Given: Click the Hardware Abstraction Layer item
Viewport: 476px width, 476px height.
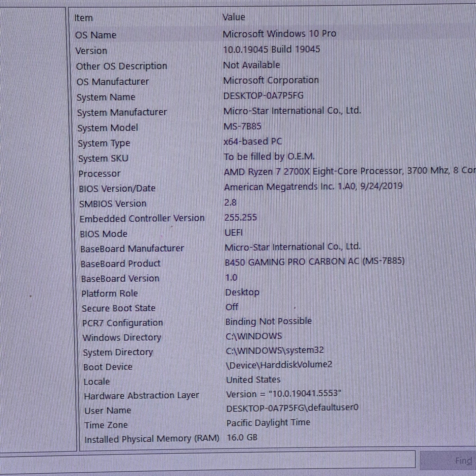Looking at the screenshot, I should [142, 396].
